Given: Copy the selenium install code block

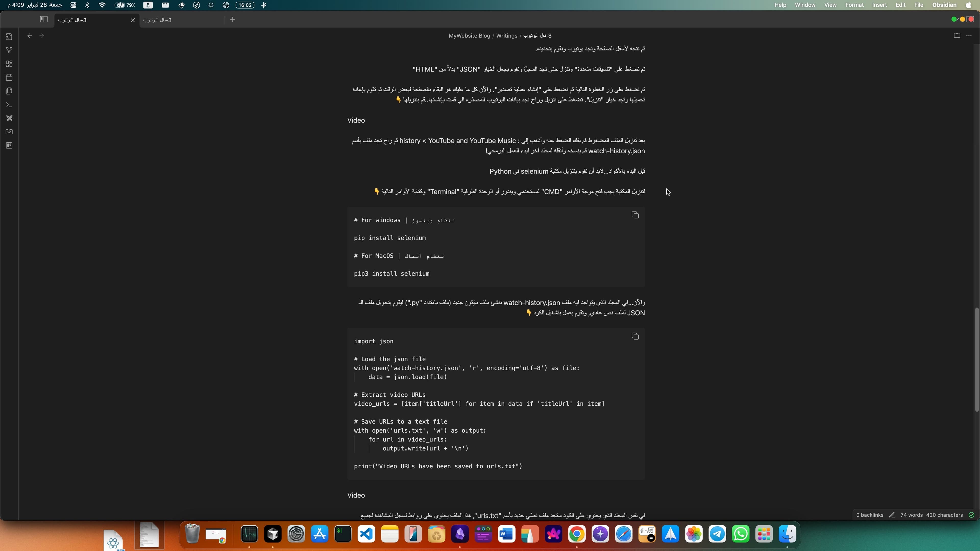Looking at the screenshot, I should point(635,215).
